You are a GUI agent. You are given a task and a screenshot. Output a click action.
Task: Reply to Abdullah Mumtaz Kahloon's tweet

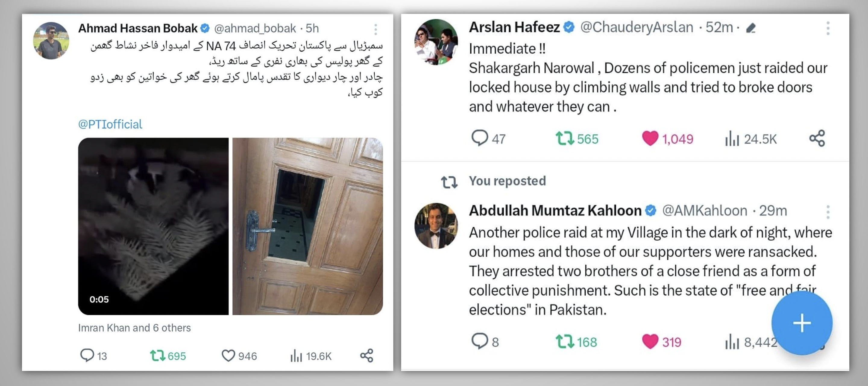pyautogui.click(x=479, y=341)
